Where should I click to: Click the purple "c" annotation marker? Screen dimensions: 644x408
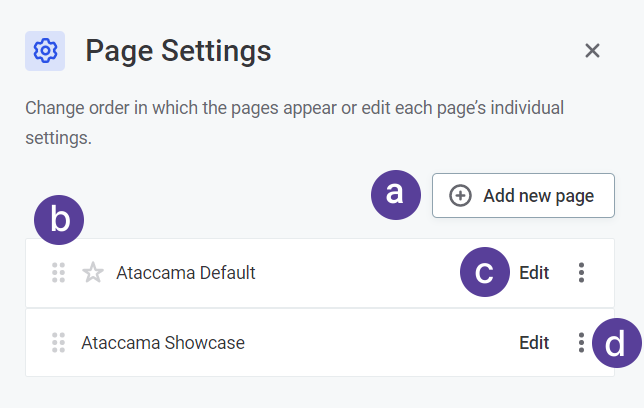[485, 273]
